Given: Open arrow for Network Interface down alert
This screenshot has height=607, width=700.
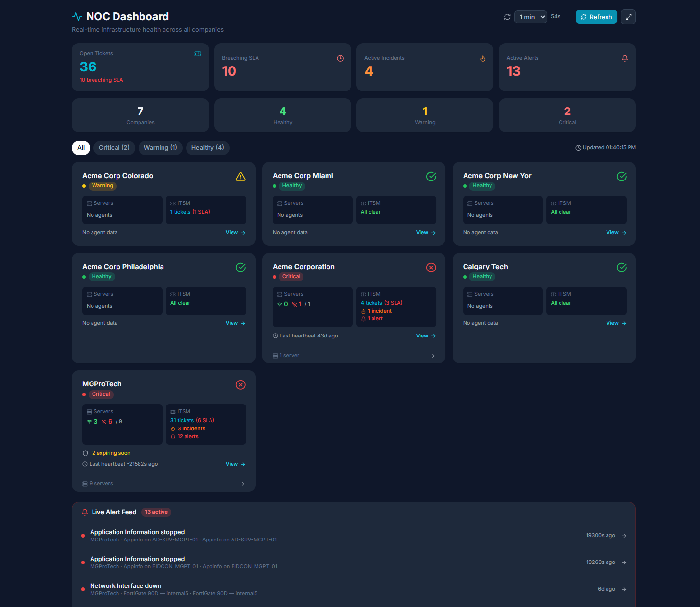Looking at the screenshot, I should (x=624, y=589).
